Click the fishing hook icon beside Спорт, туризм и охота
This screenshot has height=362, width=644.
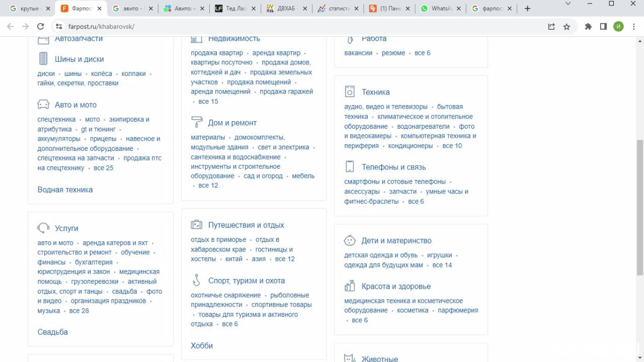[197, 280]
